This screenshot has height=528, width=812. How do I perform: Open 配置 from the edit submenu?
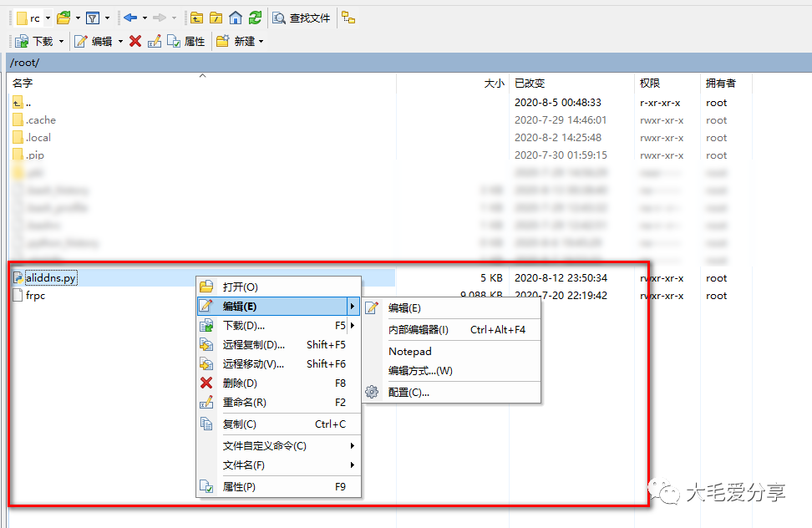[409, 392]
